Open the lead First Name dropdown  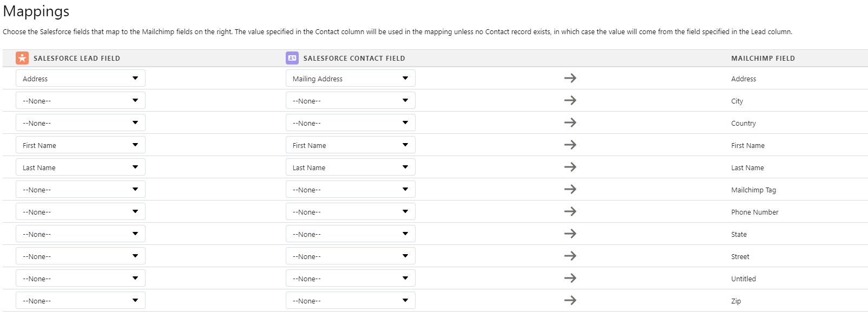(x=81, y=145)
